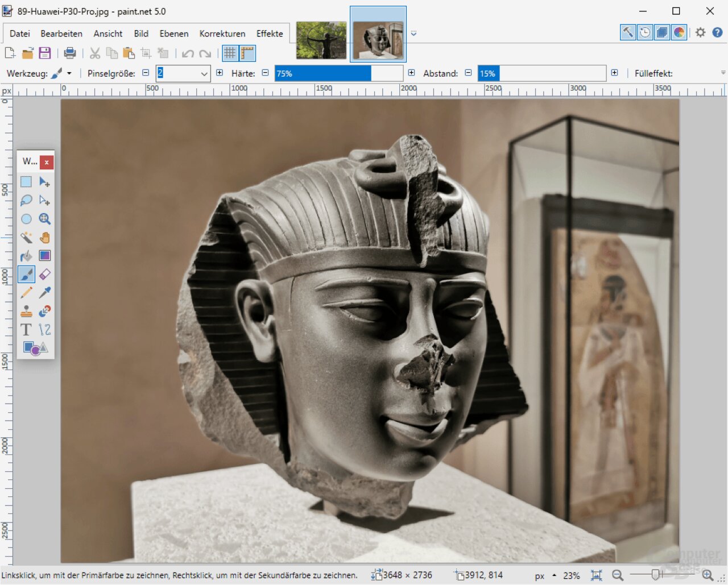This screenshot has height=585, width=728.
Task: Pick the Pan hand tool
Action: pos(45,238)
